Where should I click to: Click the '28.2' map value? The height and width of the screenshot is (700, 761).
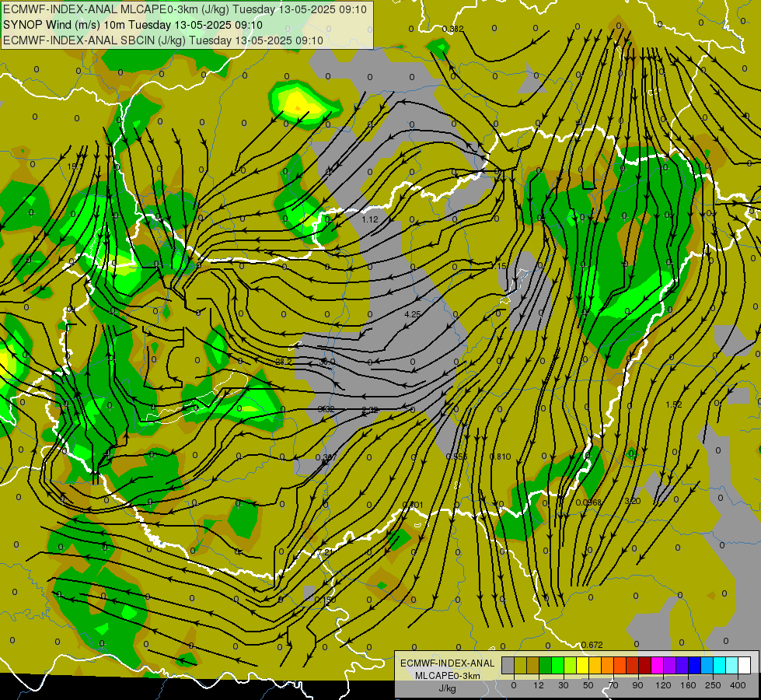click(284, 362)
